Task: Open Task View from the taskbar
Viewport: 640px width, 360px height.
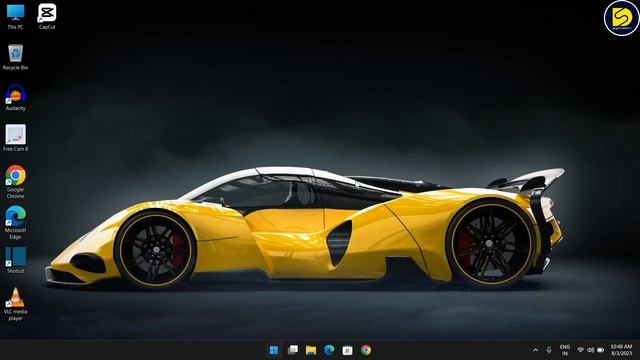Action: pyautogui.click(x=293, y=350)
